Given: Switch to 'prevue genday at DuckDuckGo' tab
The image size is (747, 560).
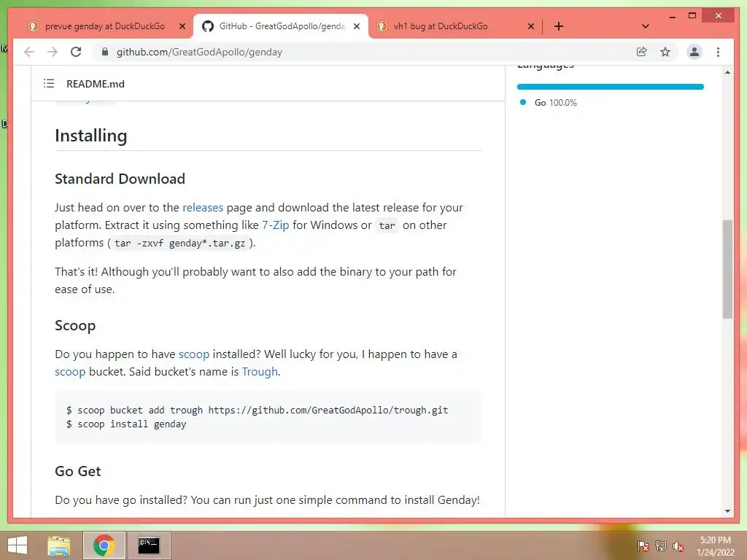Looking at the screenshot, I should [105, 26].
